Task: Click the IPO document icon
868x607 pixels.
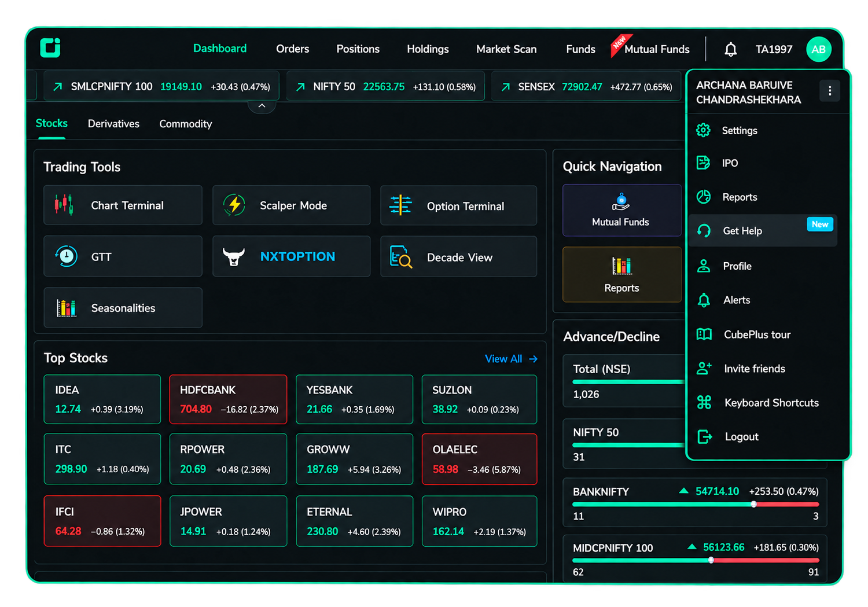Action: 703,163
